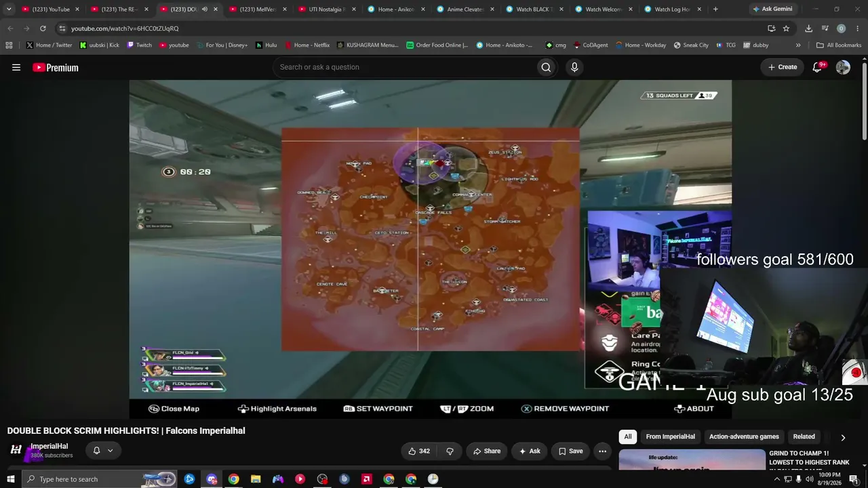Open File Explorer from the taskbar

point(256,479)
